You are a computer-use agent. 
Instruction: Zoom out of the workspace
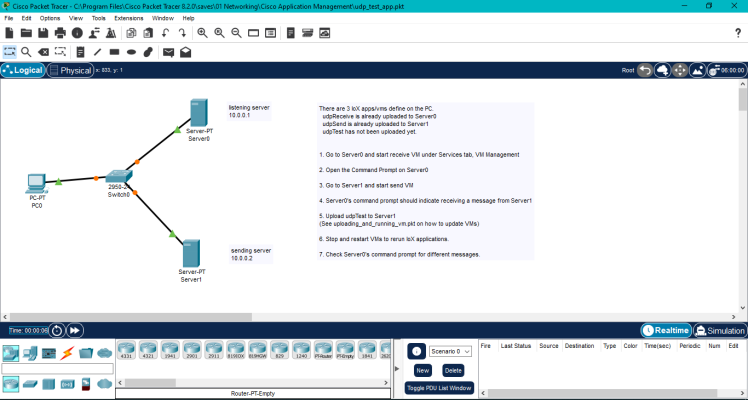pyautogui.click(x=236, y=33)
